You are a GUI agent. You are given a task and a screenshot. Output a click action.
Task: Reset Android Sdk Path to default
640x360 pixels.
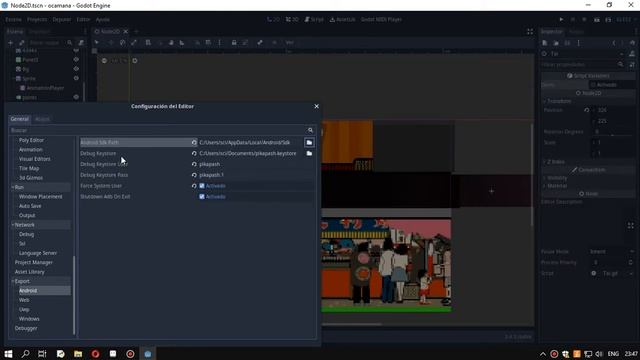194,142
